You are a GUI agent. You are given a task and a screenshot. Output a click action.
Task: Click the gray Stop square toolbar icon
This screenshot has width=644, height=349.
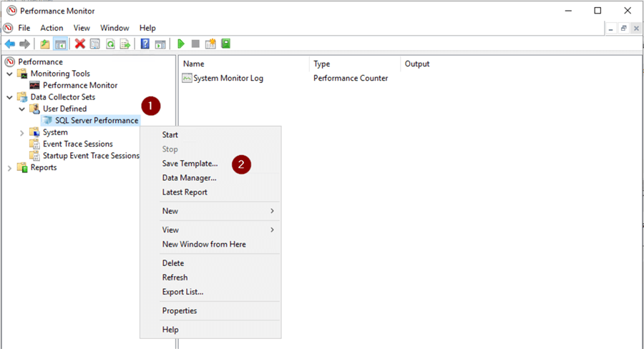point(195,44)
